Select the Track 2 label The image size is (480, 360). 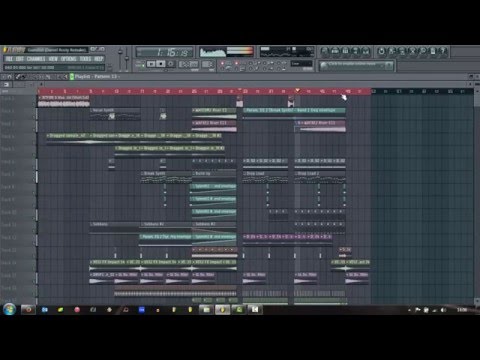pos(8,111)
